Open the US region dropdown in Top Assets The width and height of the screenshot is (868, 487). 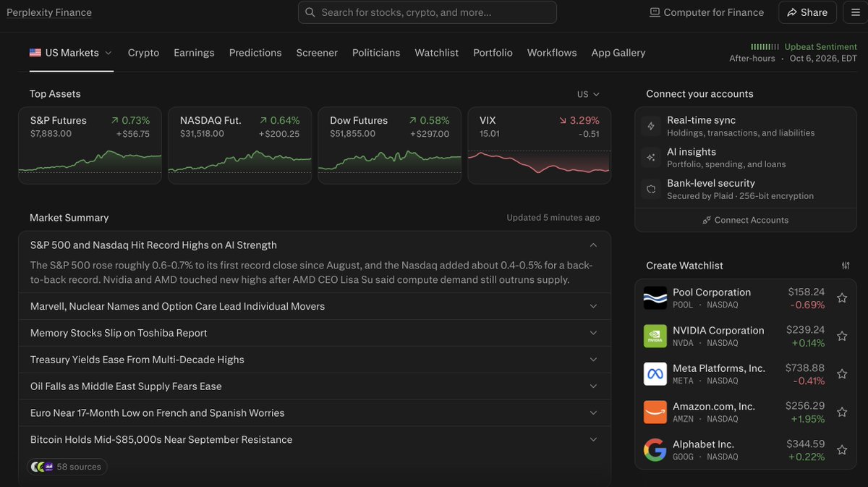coord(588,94)
